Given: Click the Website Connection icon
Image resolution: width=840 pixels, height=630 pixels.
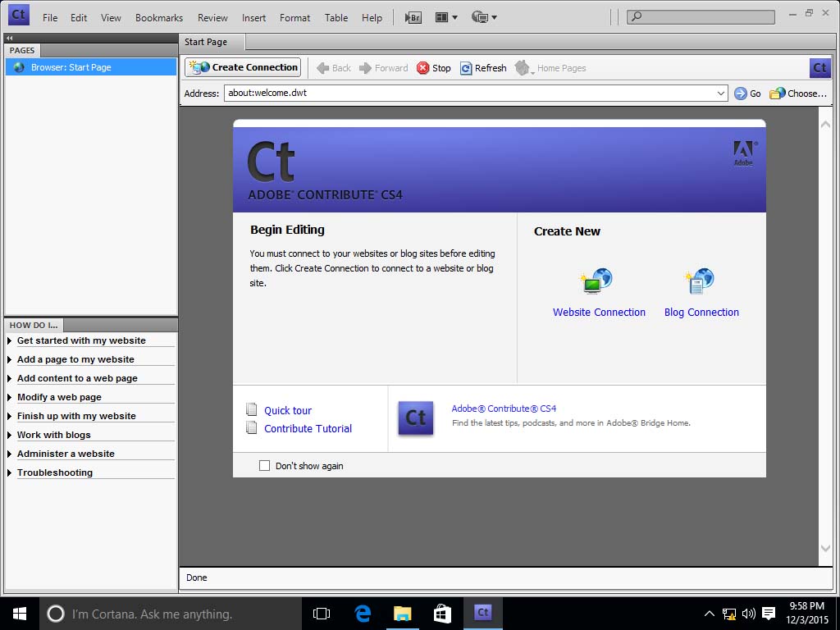Looking at the screenshot, I should (596, 281).
